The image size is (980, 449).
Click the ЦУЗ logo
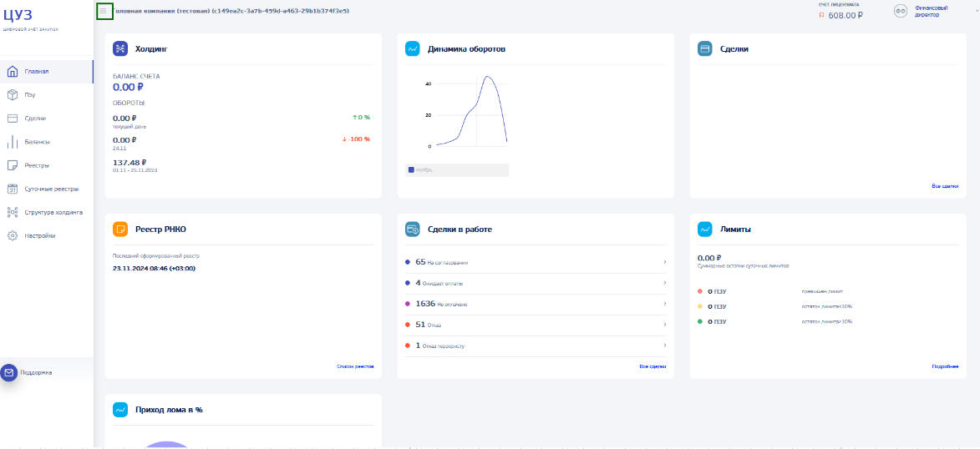tap(18, 15)
